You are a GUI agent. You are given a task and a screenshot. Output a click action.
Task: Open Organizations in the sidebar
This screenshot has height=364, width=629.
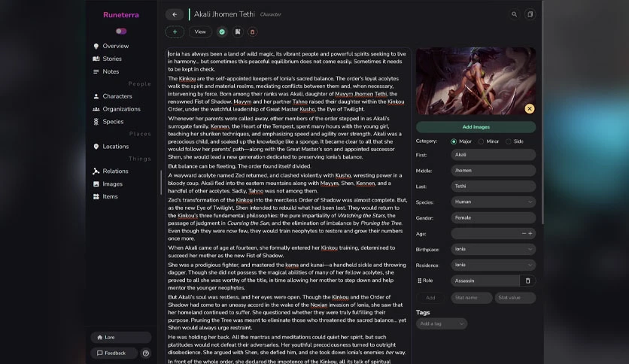[121, 109]
